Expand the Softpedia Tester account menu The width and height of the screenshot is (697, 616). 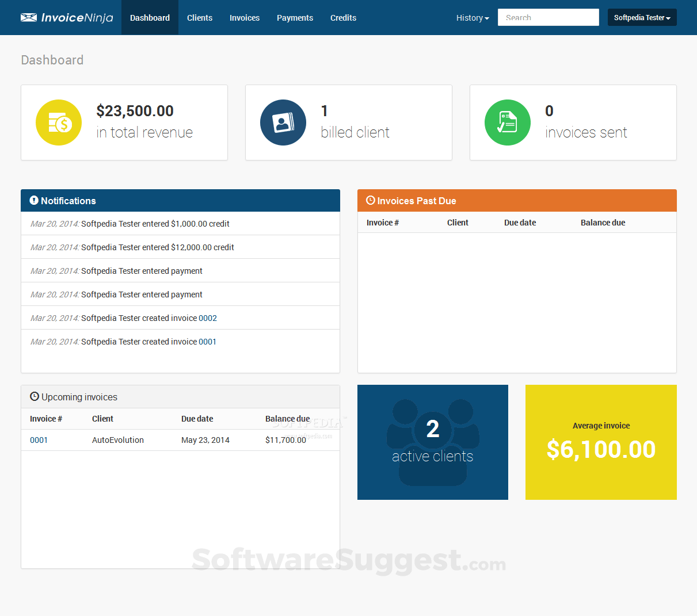click(x=642, y=17)
